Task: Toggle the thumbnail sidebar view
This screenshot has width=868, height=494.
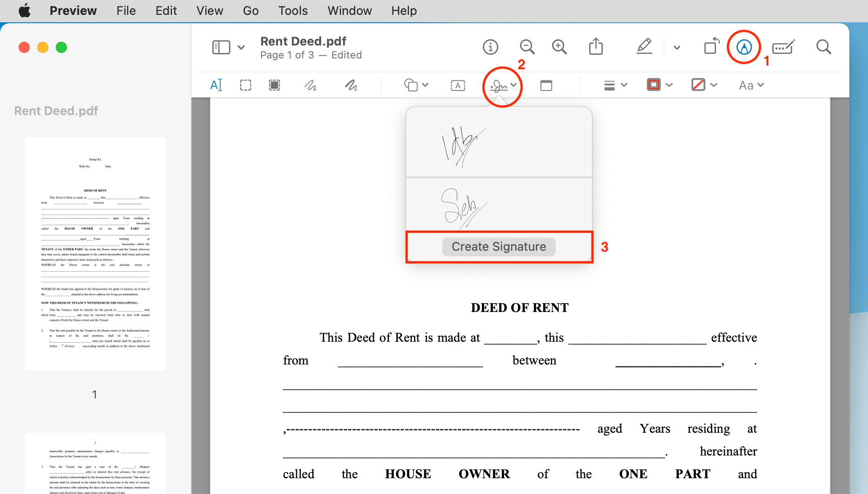Action: pyautogui.click(x=221, y=47)
